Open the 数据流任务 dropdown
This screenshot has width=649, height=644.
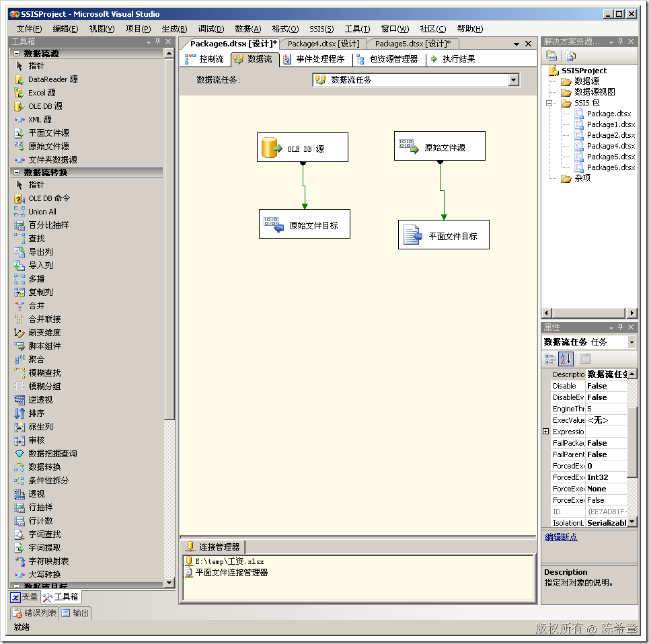coord(513,80)
